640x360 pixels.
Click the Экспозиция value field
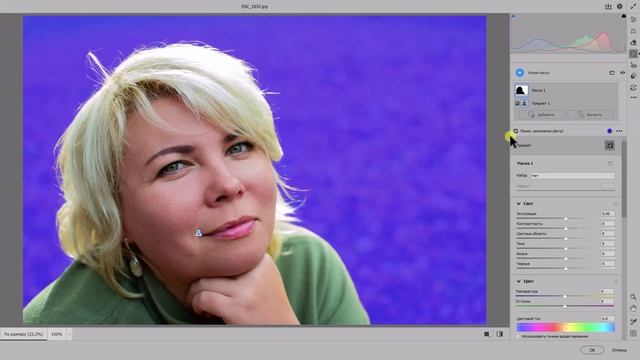607,213
